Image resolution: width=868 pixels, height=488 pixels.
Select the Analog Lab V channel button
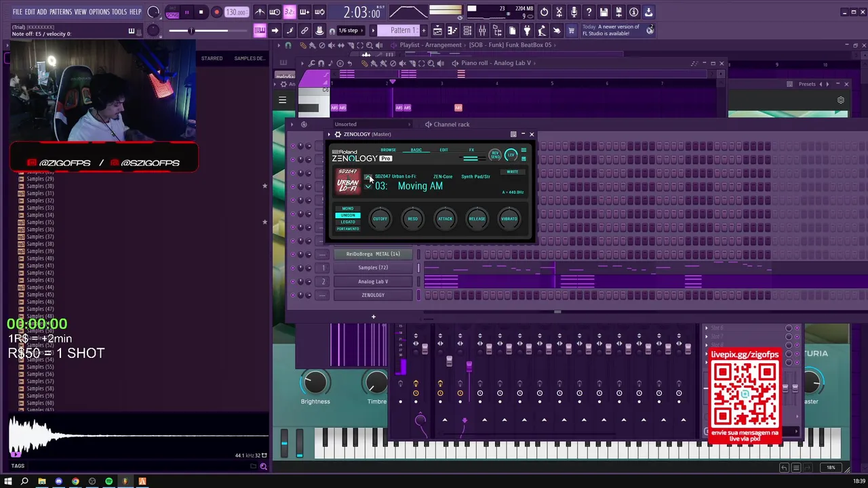[373, 281]
